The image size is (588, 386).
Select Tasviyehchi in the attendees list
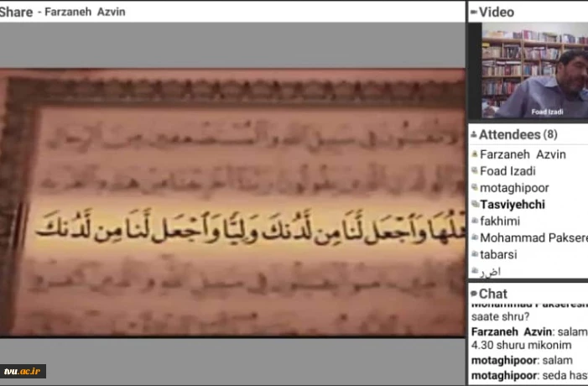tap(512, 205)
